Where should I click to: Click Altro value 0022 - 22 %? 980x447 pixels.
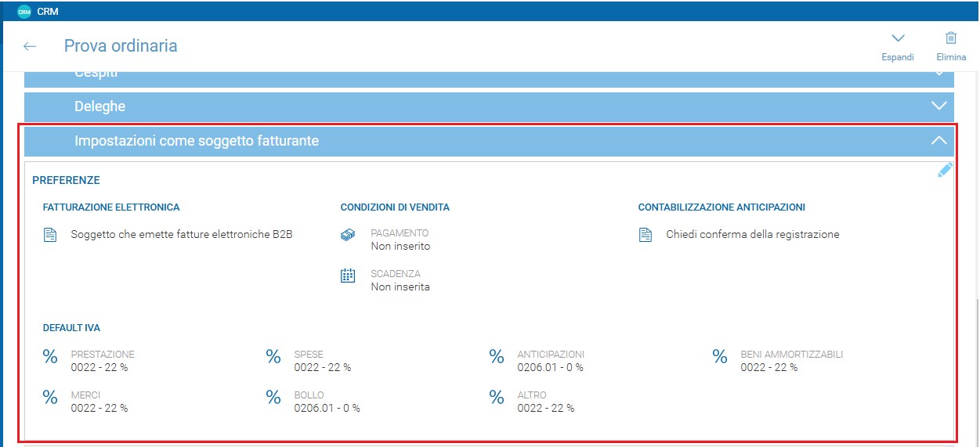[x=545, y=408]
